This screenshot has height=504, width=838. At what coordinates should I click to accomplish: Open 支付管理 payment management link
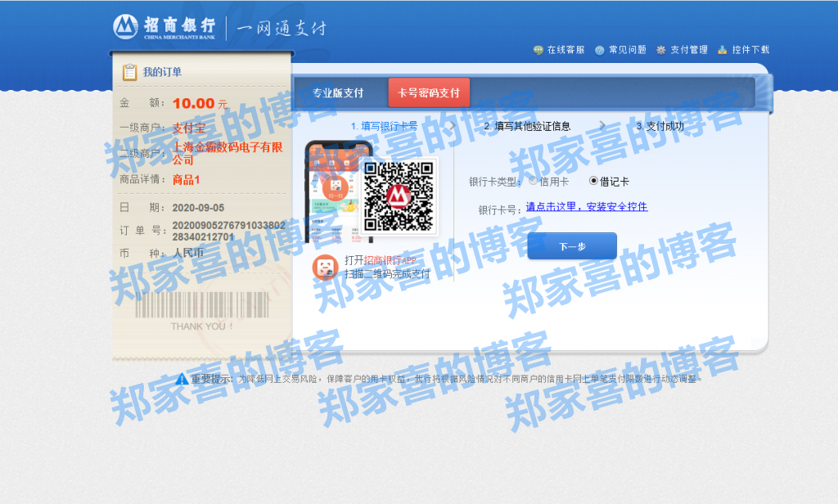[x=689, y=50]
